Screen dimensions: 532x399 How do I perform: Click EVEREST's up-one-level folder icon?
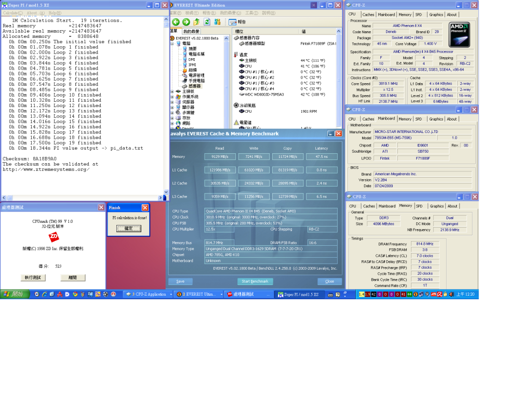pos(196,22)
